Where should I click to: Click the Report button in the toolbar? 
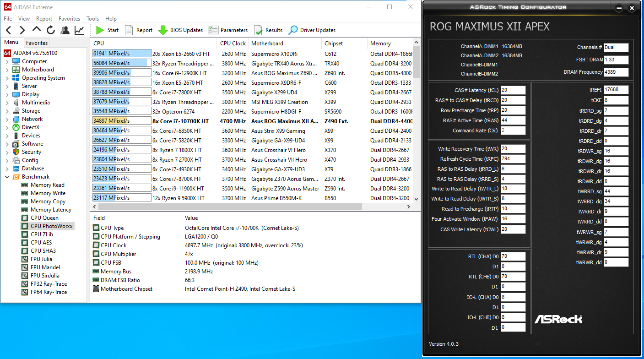click(x=139, y=30)
